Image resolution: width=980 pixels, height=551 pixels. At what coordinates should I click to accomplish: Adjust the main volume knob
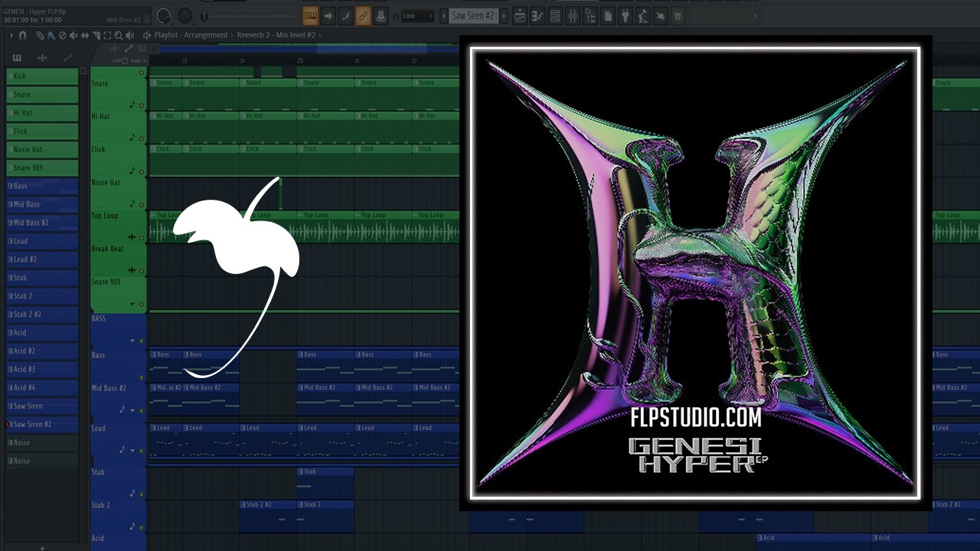(164, 15)
